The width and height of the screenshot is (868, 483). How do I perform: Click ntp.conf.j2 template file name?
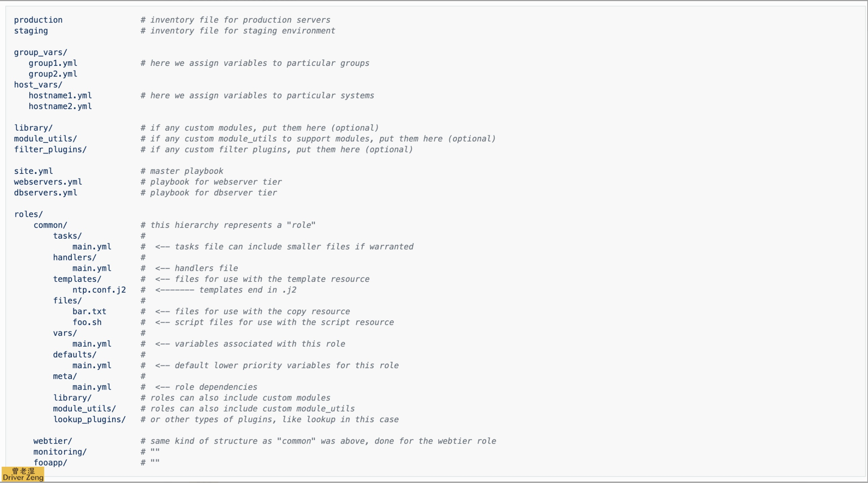(x=99, y=290)
